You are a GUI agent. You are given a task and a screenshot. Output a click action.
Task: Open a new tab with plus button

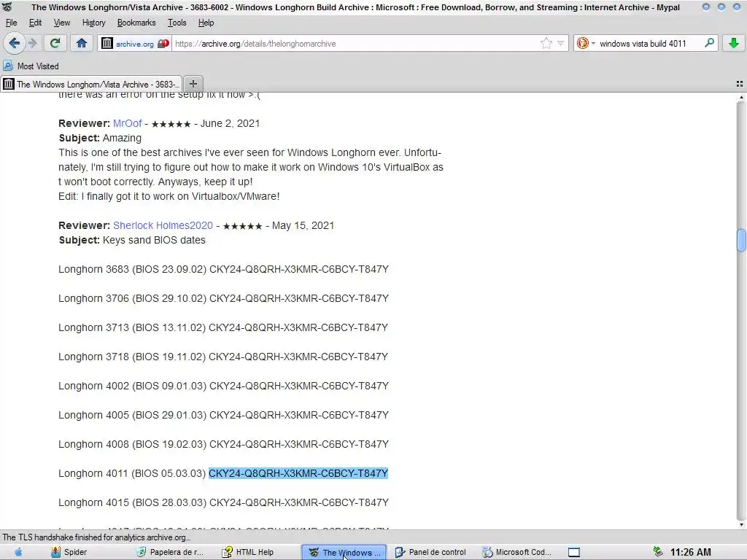tap(193, 84)
